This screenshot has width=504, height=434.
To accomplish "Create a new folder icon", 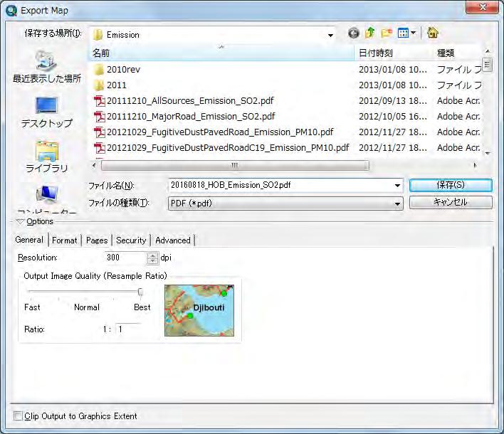I will click(387, 33).
